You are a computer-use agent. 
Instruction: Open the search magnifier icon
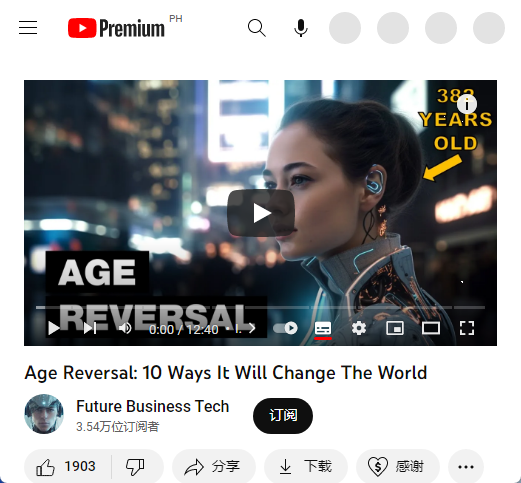[257, 28]
